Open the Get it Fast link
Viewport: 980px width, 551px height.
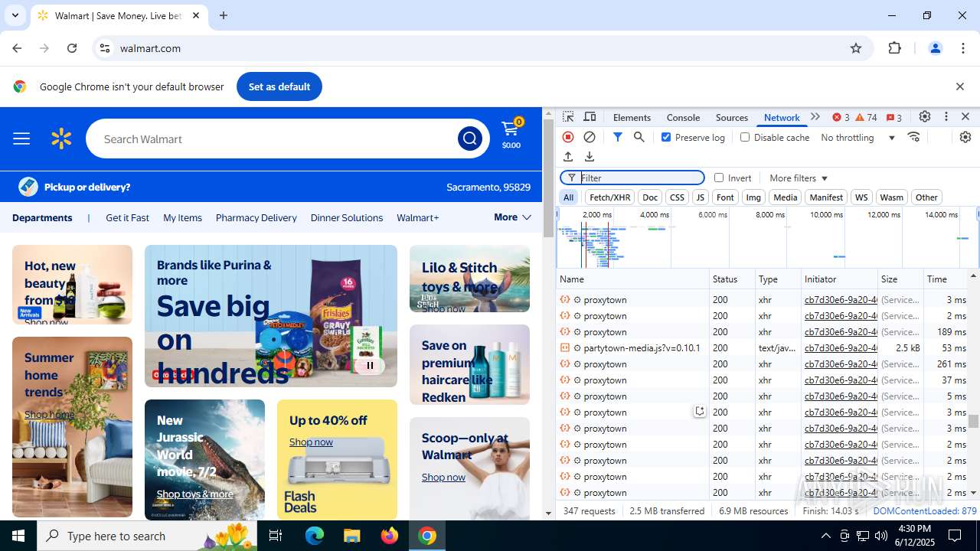127,217
